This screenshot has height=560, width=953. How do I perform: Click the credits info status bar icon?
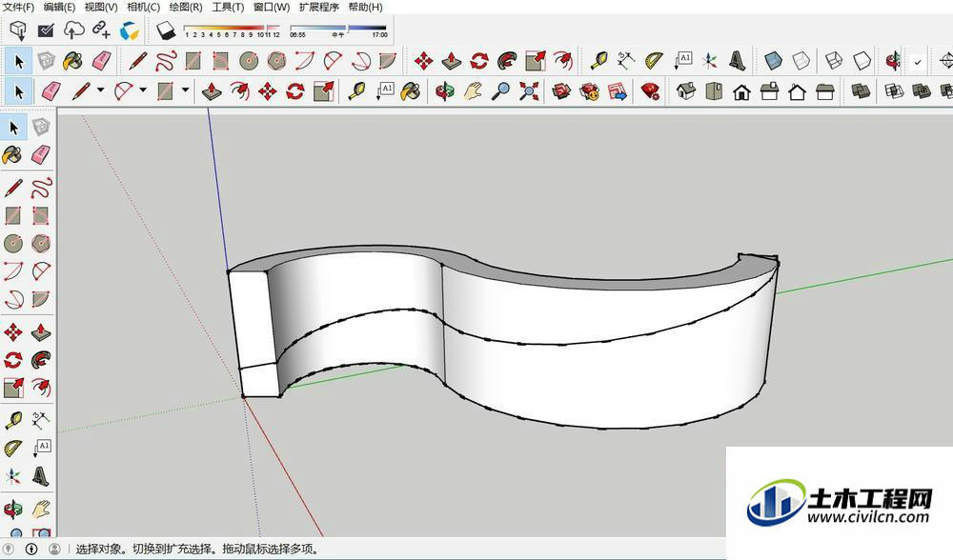pyautogui.click(x=31, y=550)
